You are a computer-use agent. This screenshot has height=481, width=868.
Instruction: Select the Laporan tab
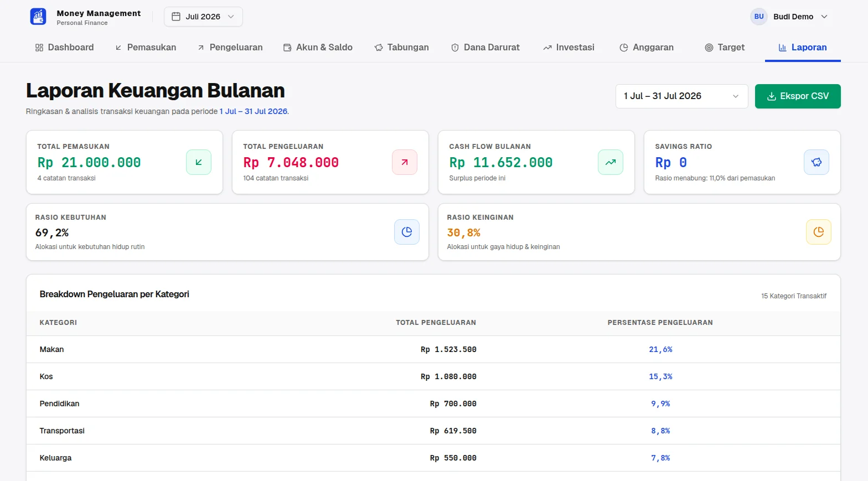tap(803, 48)
